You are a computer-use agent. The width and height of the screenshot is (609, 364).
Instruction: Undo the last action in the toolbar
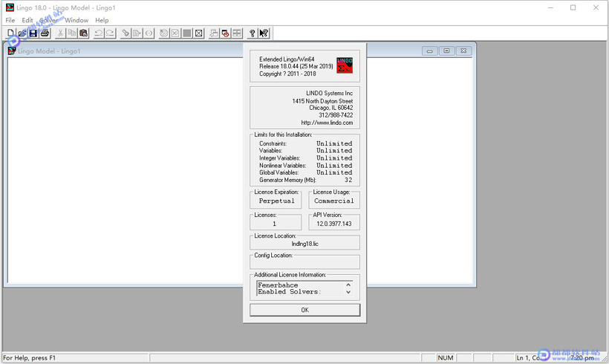99,33
